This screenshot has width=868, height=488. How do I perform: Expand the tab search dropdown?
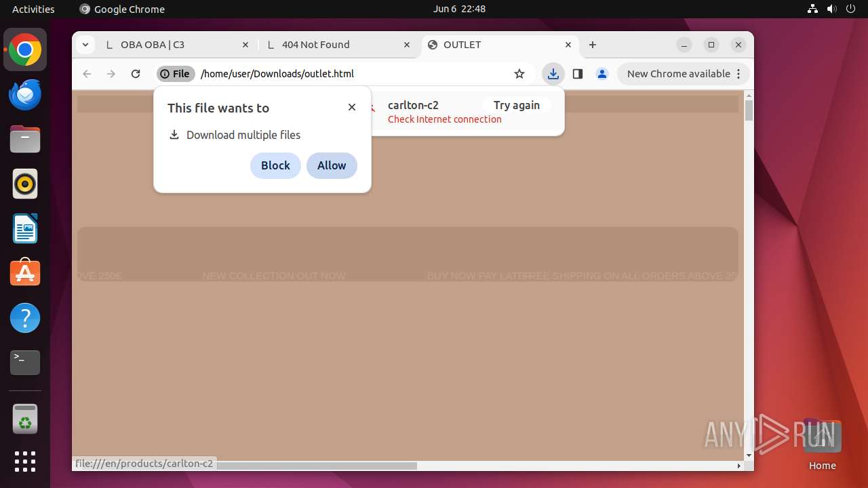(85, 45)
